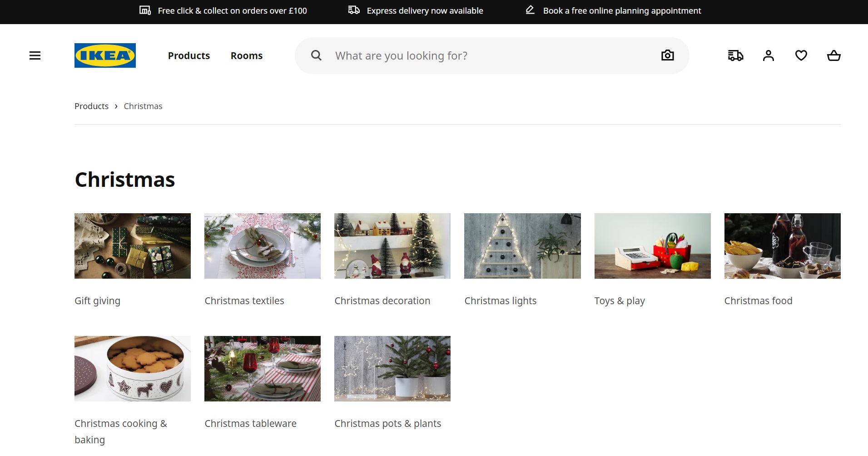Open the account profile icon
This screenshot has width=868, height=456.
768,55
